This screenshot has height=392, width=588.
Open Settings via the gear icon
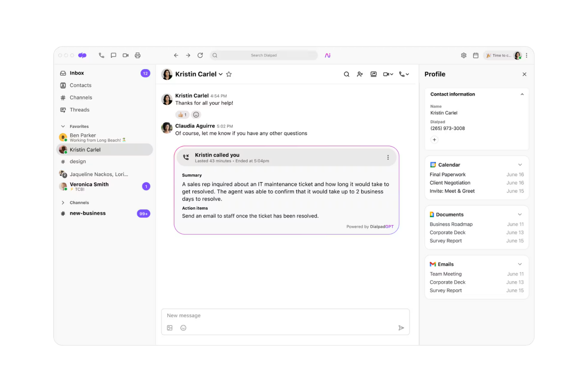[x=464, y=55]
